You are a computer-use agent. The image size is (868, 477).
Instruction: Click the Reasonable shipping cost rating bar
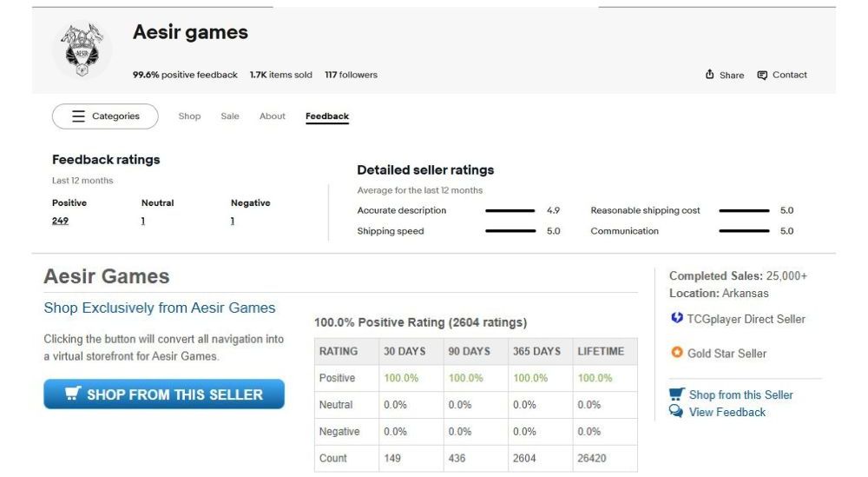click(x=744, y=210)
